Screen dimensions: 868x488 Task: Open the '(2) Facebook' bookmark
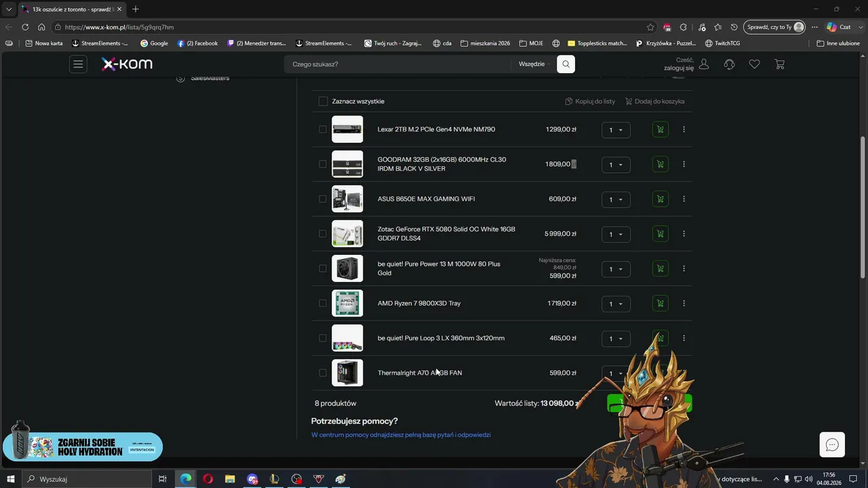(197, 43)
